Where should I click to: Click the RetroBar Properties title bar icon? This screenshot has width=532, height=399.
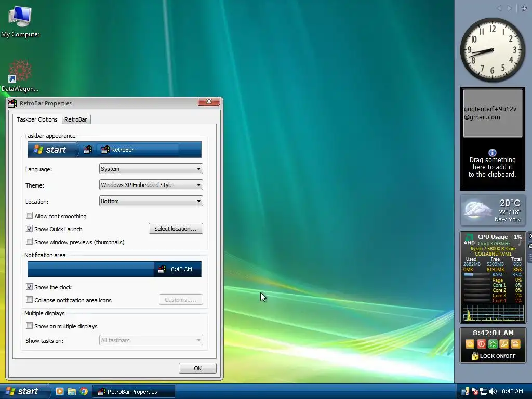click(x=12, y=103)
